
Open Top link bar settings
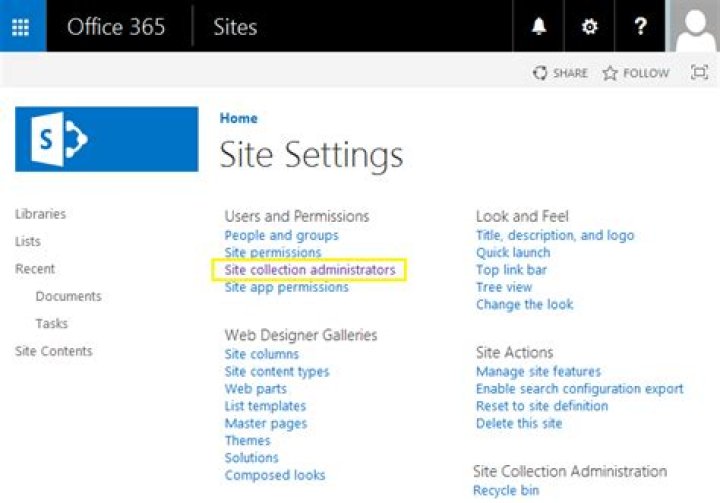pos(512,270)
